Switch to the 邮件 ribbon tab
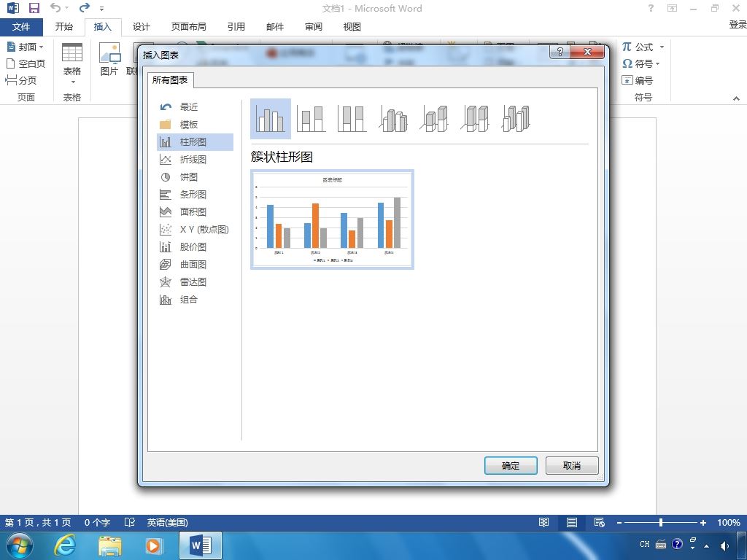The width and height of the screenshot is (747, 560). (x=275, y=27)
